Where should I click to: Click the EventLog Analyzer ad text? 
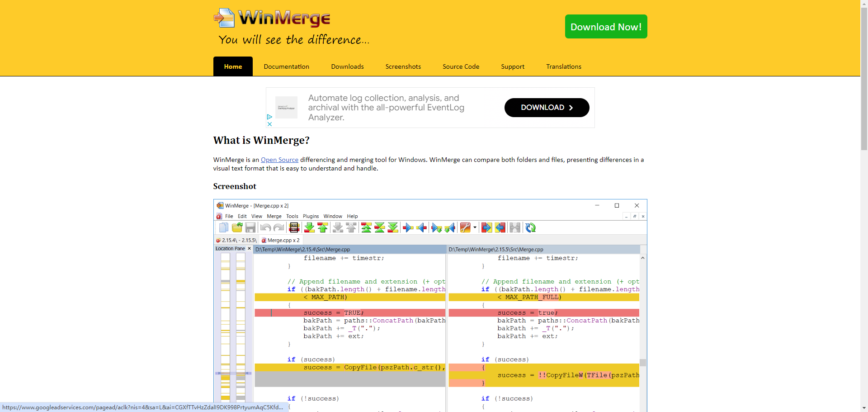386,108
